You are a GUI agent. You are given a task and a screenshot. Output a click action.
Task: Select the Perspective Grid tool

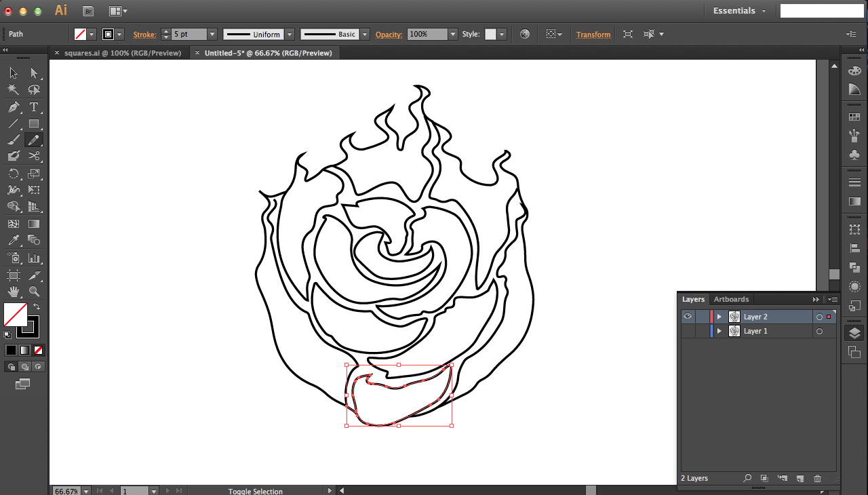click(34, 207)
